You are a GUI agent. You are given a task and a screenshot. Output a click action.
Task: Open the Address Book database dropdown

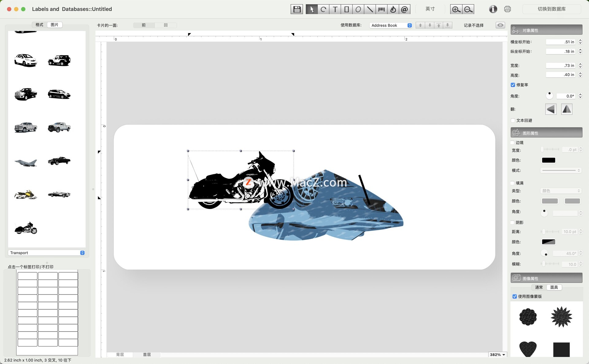click(391, 25)
